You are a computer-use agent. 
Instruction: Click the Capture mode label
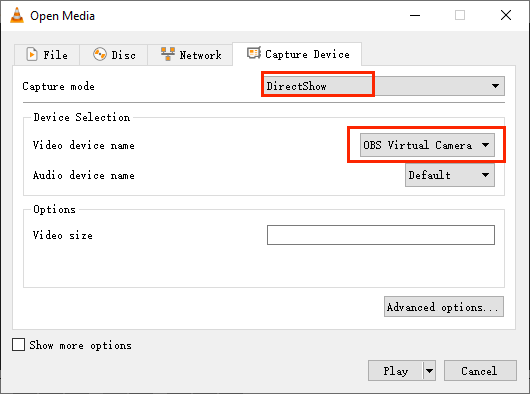tap(58, 87)
